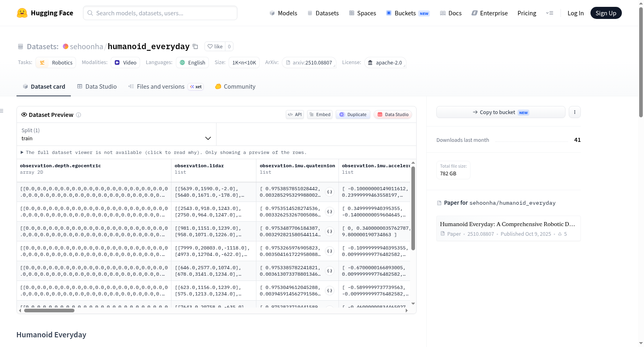Switch to the Dataset card tab
This screenshot has width=644, height=347.
(43, 87)
